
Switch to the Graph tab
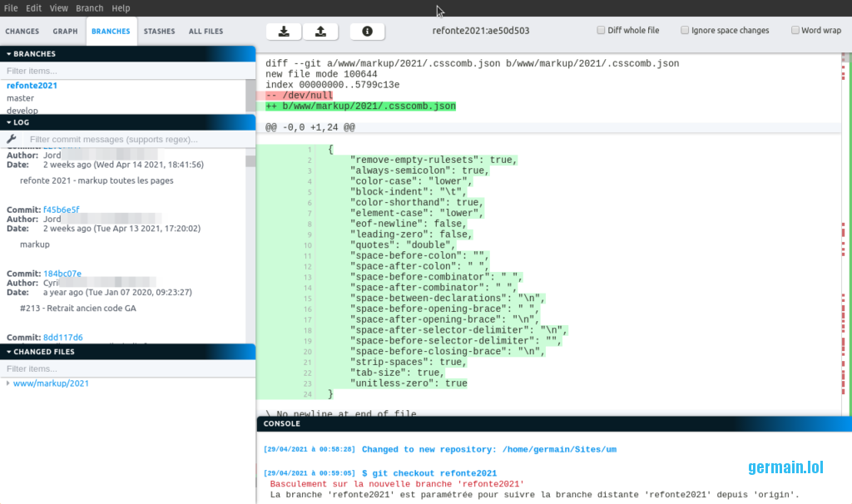[65, 32]
